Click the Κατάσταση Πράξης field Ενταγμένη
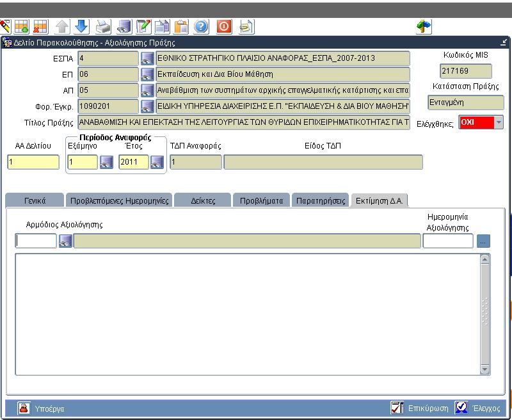The width and height of the screenshot is (512, 420). [x=466, y=102]
